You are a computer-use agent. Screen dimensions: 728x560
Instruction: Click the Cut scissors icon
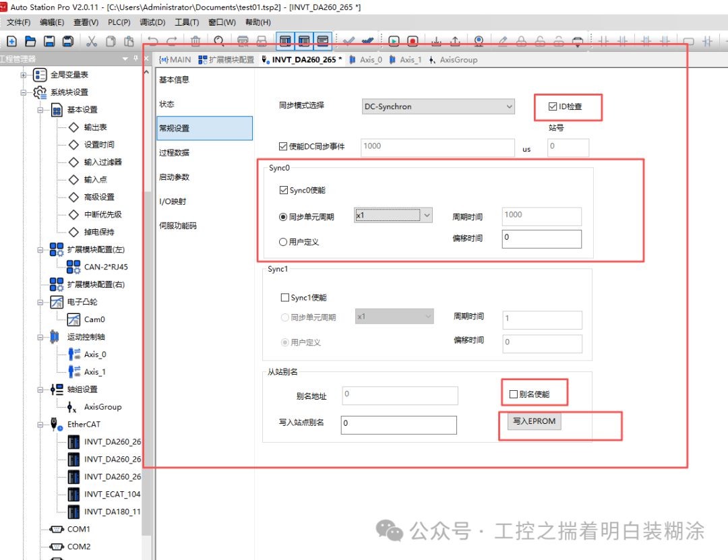(92, 41)
